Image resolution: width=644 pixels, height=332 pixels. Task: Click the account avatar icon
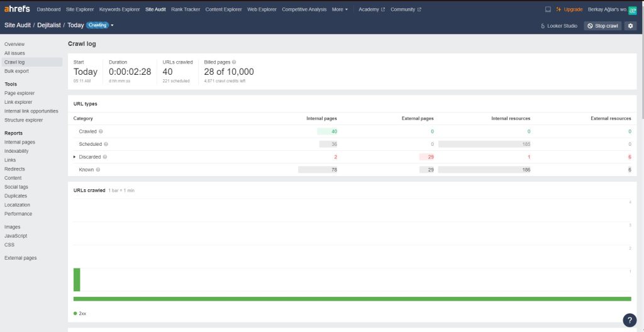click(633, 10)
